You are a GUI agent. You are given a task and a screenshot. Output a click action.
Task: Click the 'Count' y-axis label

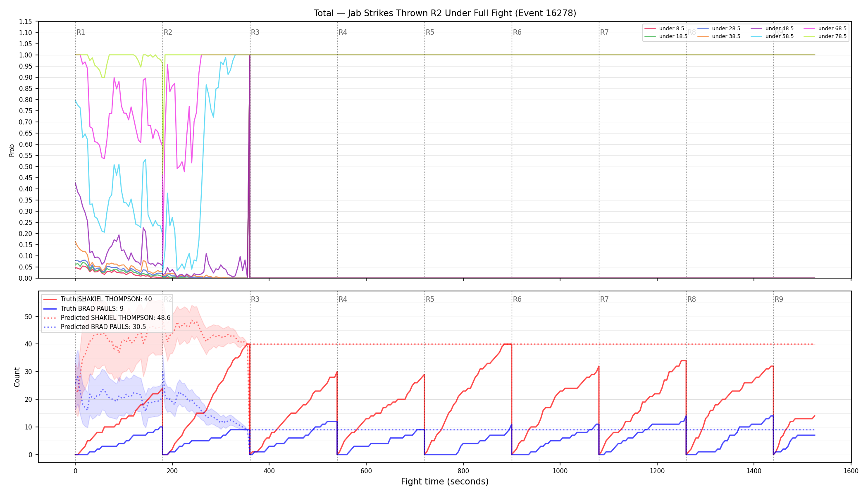[17, 377]
